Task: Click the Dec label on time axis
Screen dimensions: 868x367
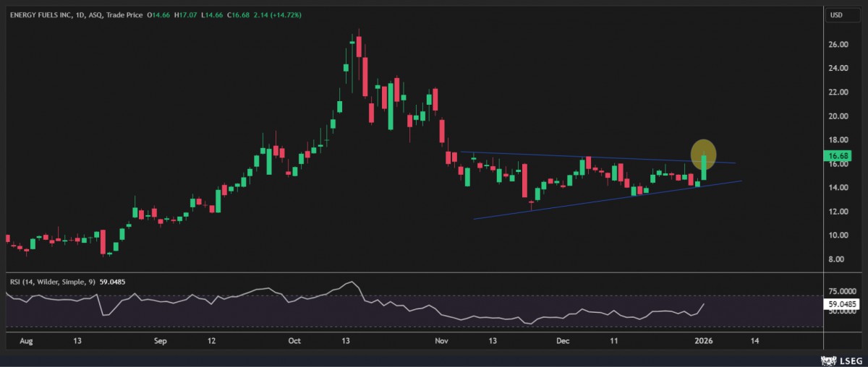Action: pyautogui.click(x=562, y=340)
